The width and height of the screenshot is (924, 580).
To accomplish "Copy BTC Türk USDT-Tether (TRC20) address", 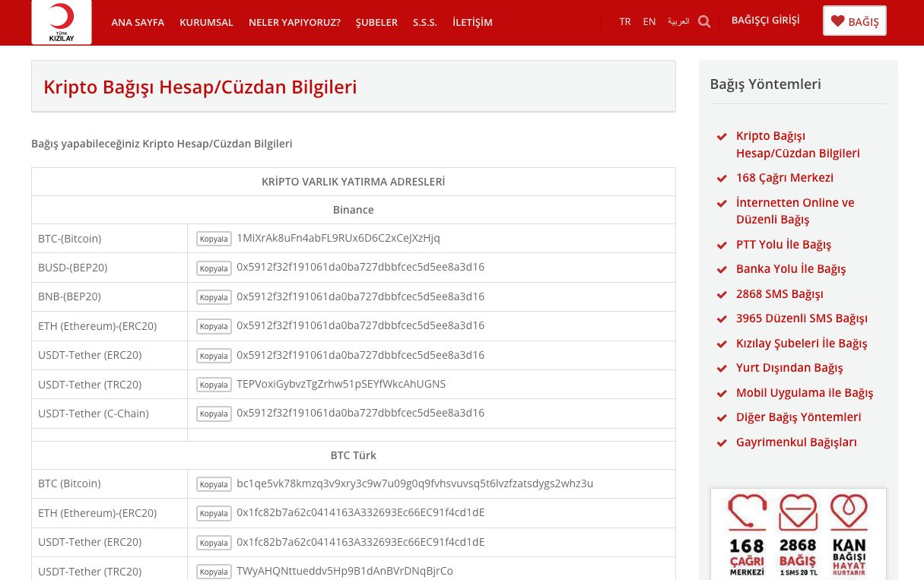I will (x=214, y=572).
